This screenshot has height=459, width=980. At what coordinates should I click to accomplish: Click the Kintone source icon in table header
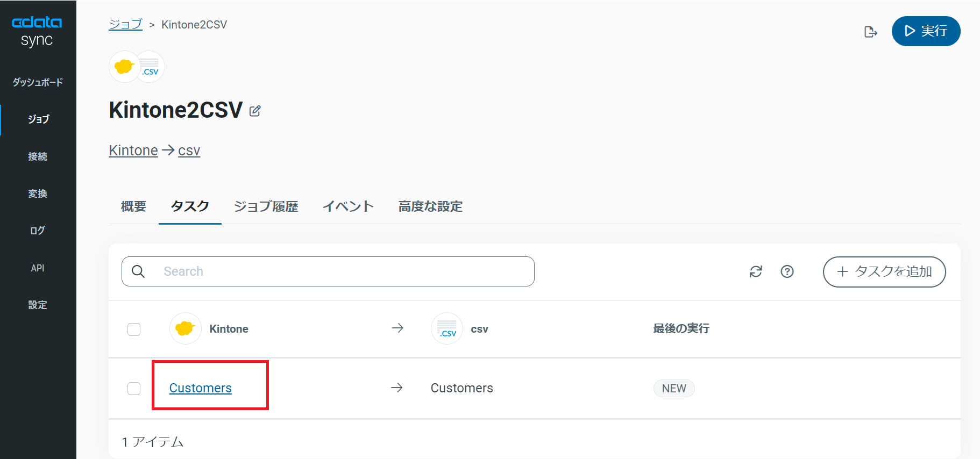tap(185, 328)
